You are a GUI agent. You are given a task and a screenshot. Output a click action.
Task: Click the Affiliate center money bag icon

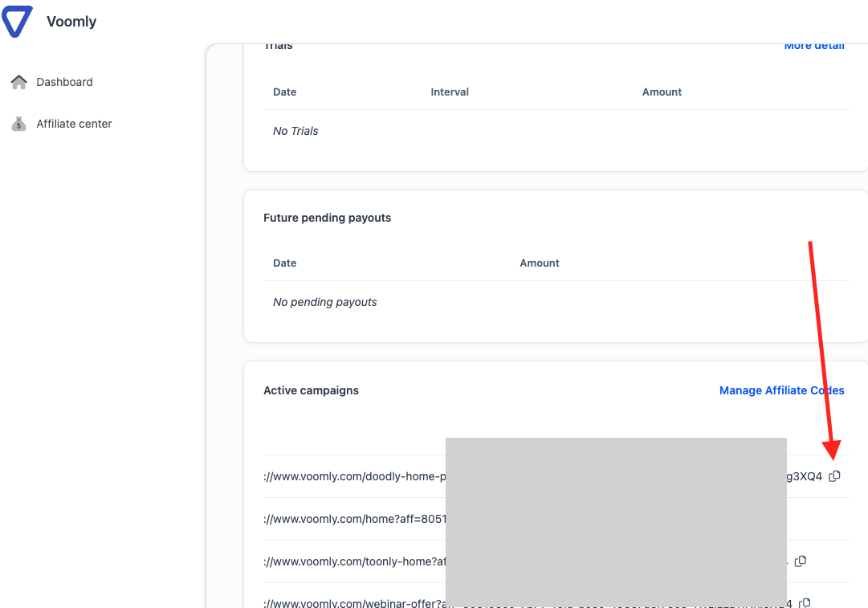(x=18, y=124)
